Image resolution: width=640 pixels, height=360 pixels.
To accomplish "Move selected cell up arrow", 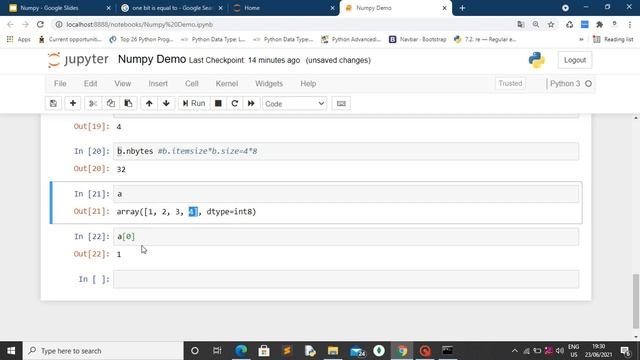I will (x=149, y=104).
